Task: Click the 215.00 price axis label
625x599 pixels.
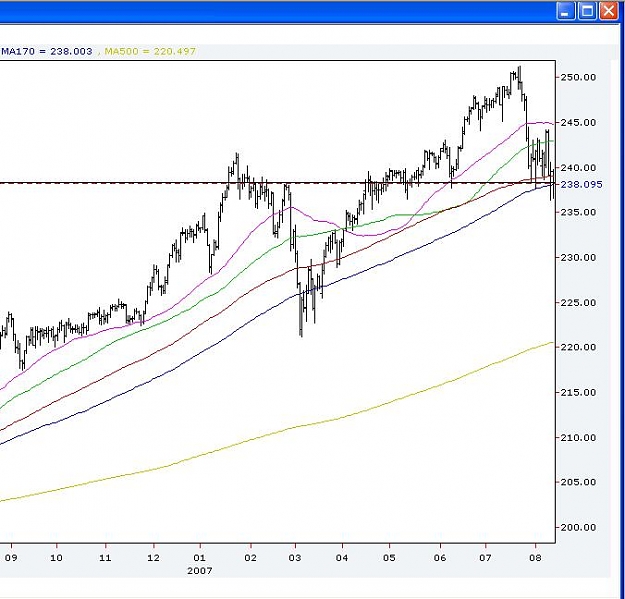Action: (x=578, y=393)
